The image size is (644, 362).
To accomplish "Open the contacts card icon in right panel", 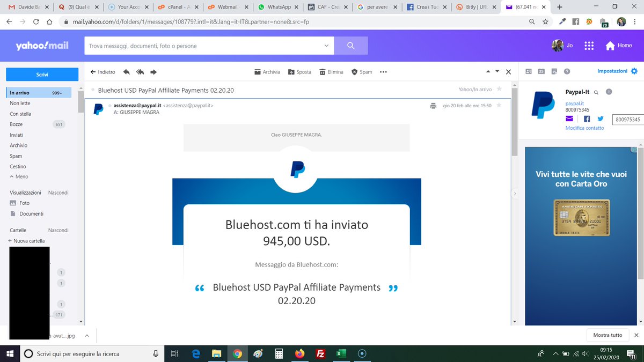I will [529, 71].
